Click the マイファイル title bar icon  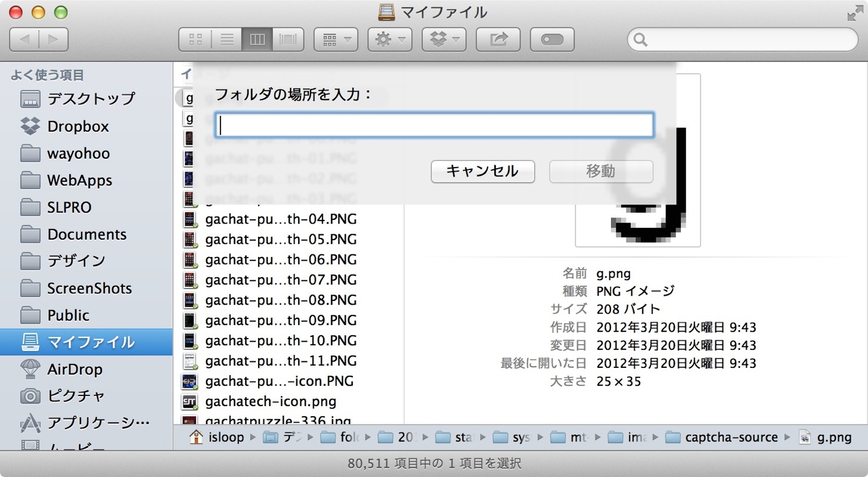click(x=387, y=12)
